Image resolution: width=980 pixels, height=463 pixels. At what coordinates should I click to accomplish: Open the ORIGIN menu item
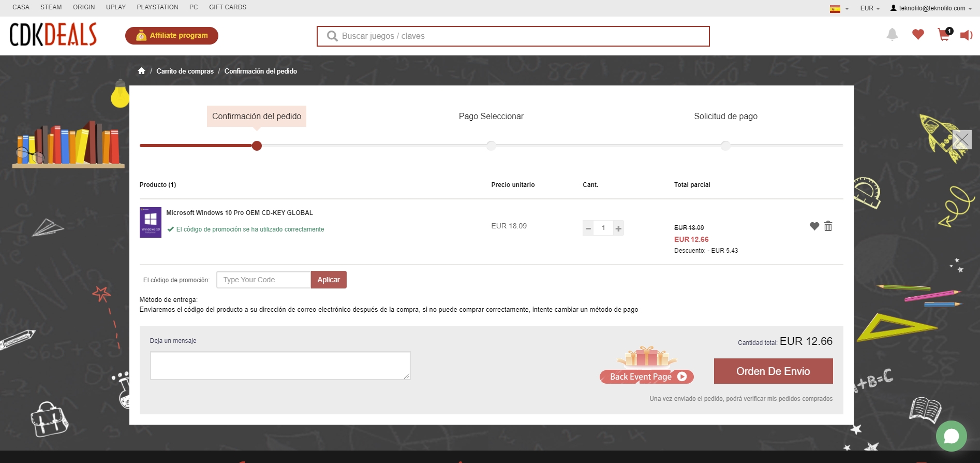(x=84, y=7)
